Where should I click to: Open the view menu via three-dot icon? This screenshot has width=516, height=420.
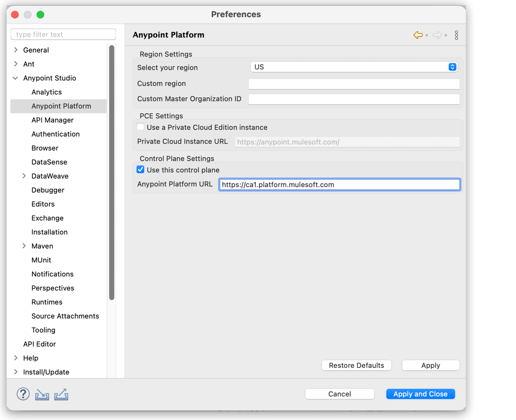point(456,35)
